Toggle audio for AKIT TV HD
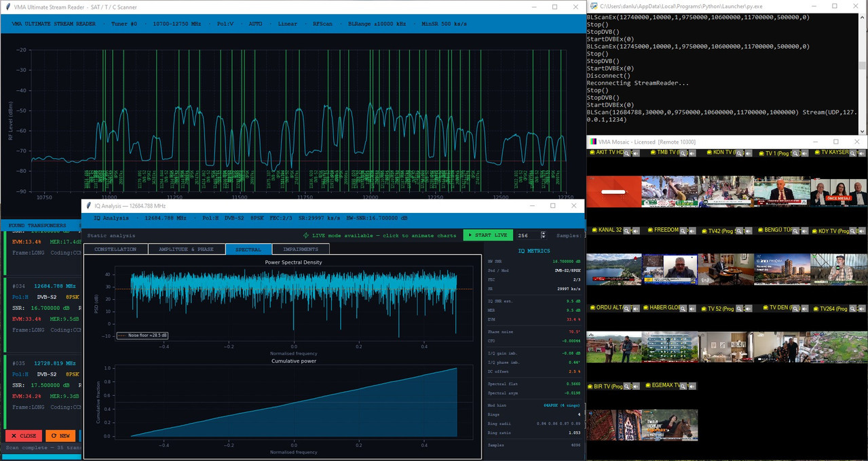 click(x=636, y=153)
